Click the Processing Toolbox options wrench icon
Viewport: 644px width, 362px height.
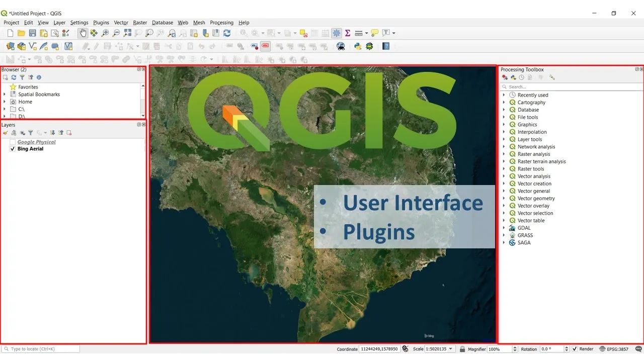tap(552, 77)
